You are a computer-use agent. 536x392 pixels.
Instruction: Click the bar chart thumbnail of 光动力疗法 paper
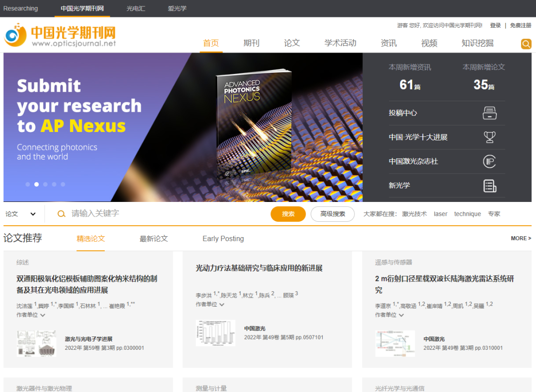pos(215,333)
